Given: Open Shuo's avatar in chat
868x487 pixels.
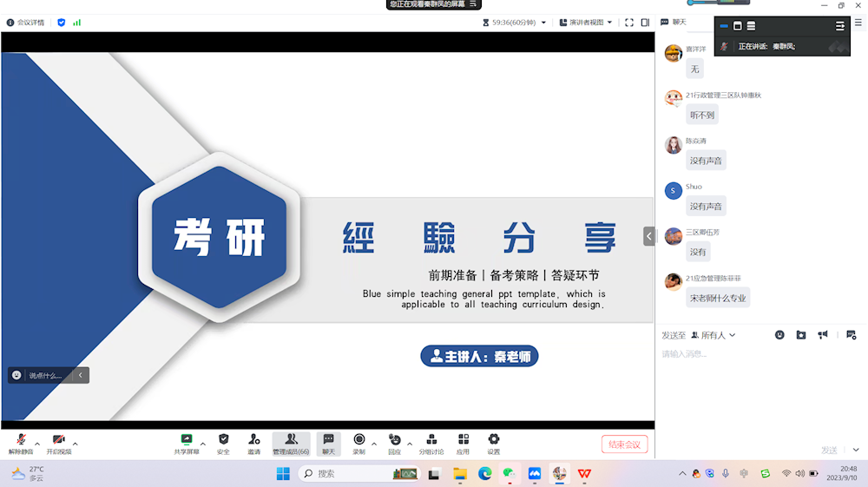Looking at the screenshot, I should (x=674, y=191).
